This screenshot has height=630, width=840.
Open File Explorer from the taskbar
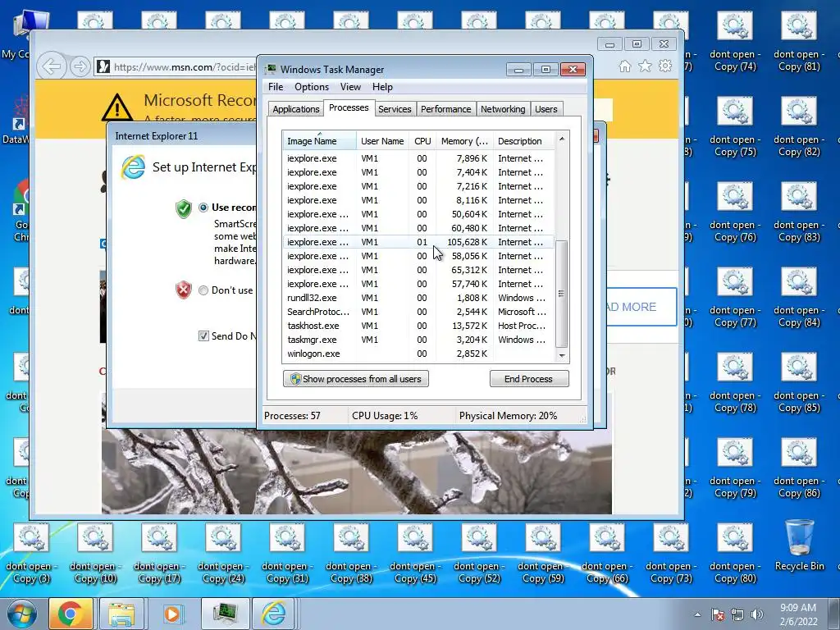pos(121,614)
